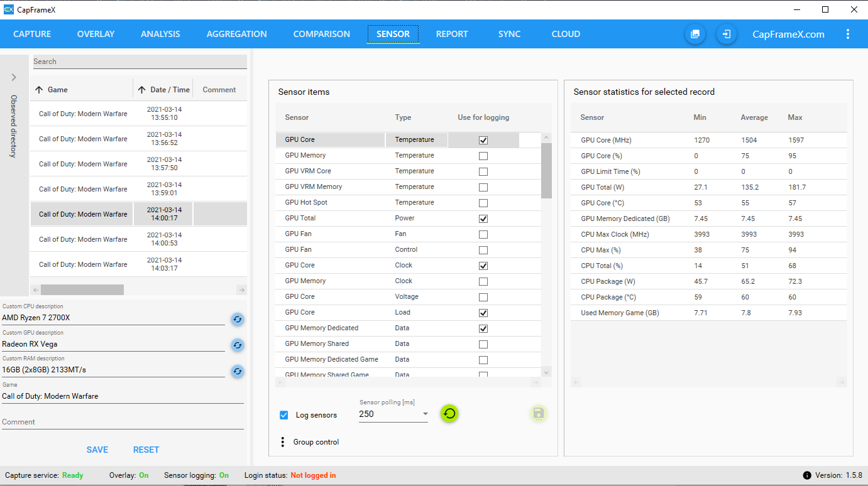The height and width of the screenshot is (486, 868).
Task: Edit the Game name field
Action: point(123,396)
